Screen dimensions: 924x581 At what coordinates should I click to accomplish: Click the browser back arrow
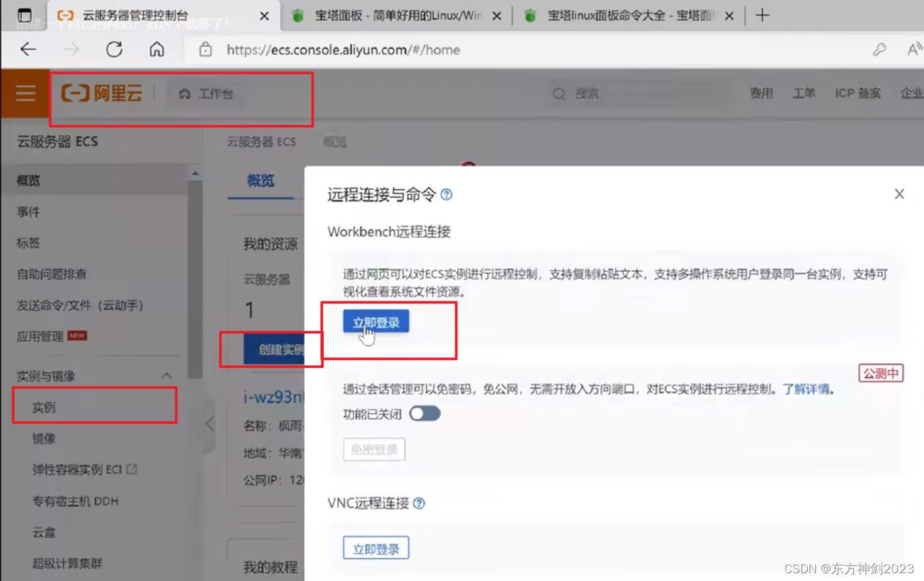[28, 49]
